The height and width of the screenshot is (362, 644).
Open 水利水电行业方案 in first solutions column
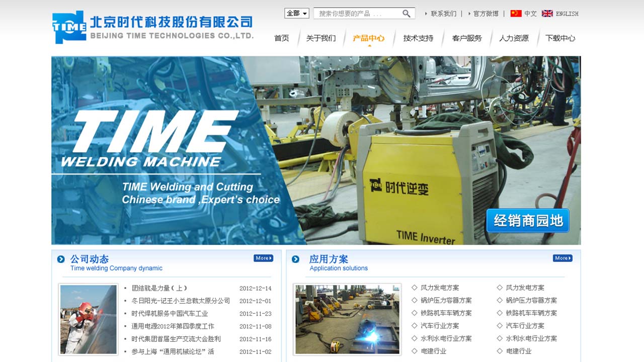pyautogui.click(x=446, y=338)
